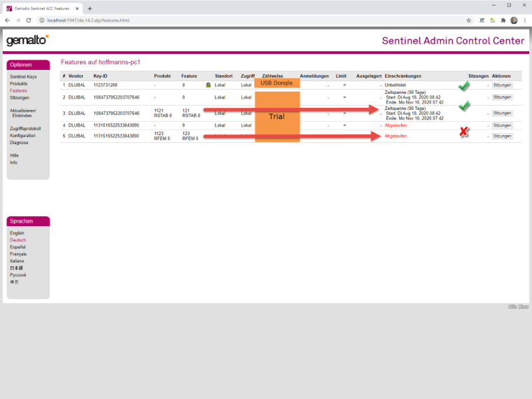This screenshot has width=532, height=399.
Task: Switch language to Chinese
Action: point(14,282)
